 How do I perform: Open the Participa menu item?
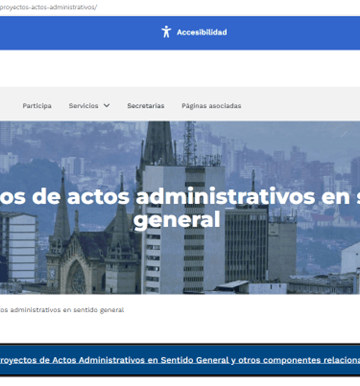(37, 106)
